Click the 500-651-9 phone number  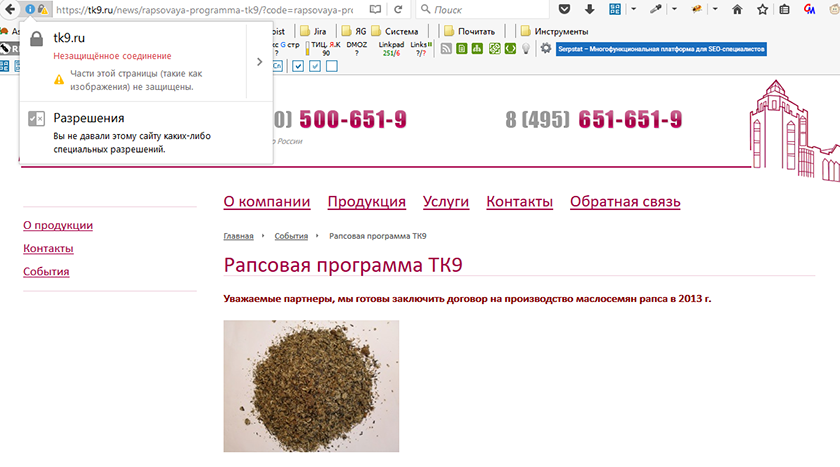pos(353,119)
